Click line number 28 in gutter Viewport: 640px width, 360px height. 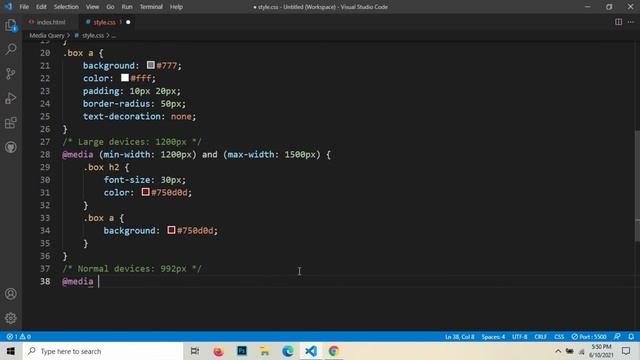pos(45,154)
